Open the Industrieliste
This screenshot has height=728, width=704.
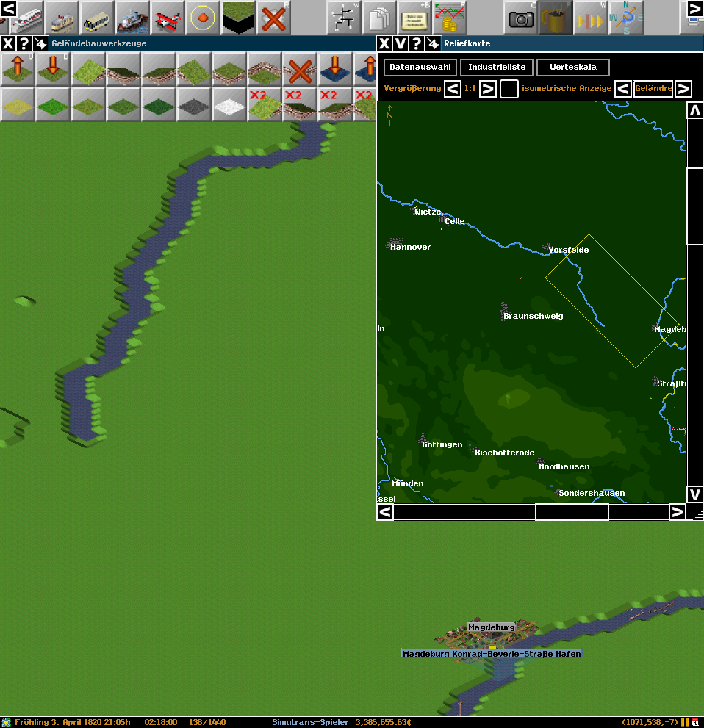(x=497, y=68)
